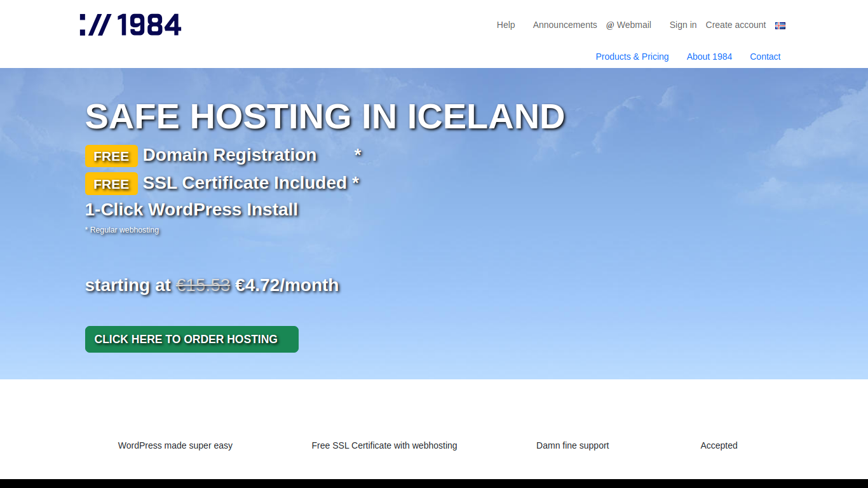This screenshot has width=868, height=488.
Task: Click Create account
Action: (736, 25)
